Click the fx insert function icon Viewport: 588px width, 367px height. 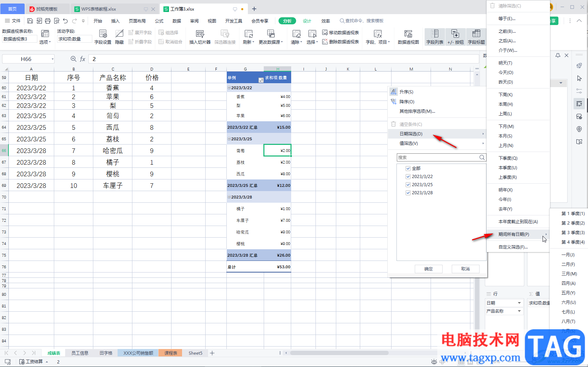tap(83, 59)
